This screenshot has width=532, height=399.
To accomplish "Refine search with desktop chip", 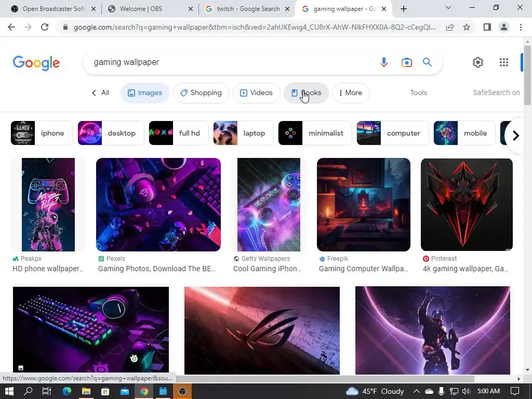I will point(111,133).
